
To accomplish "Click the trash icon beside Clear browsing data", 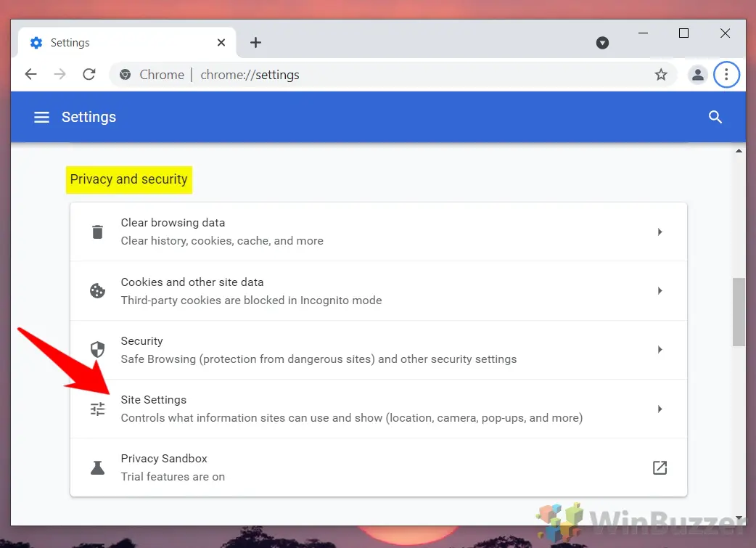I will tap(98, 231).
